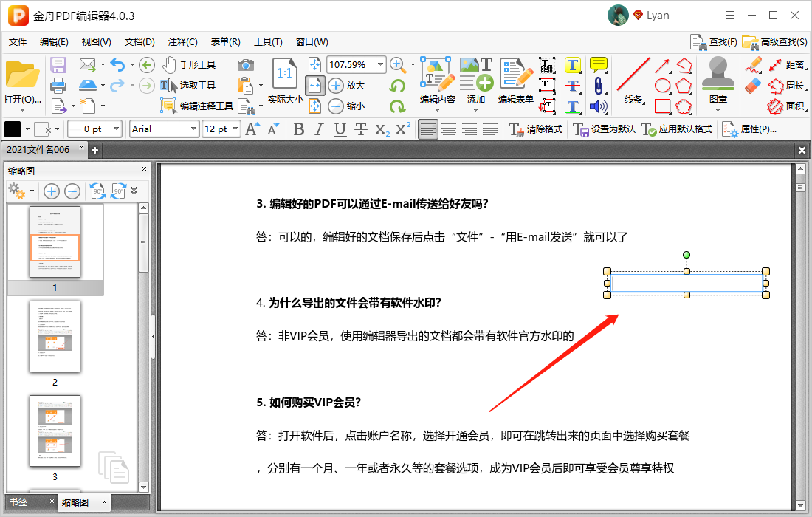The width and height of the screenshot is (812, 517).
Task: Click the fit page icon above fit width
Action: 315,65
